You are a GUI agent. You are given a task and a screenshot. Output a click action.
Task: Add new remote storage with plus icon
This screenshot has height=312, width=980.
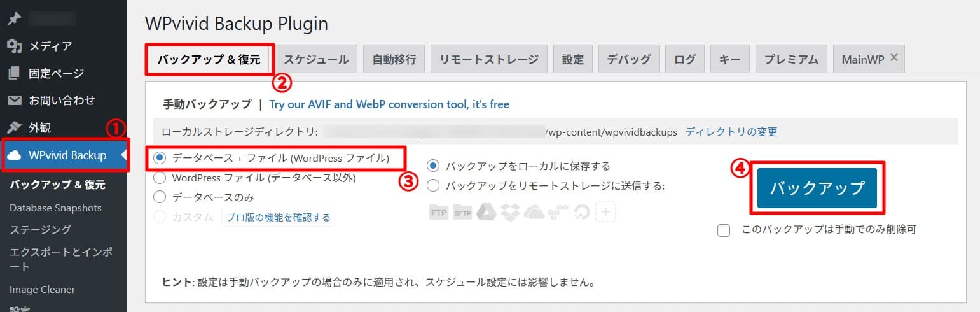(605, 212)
